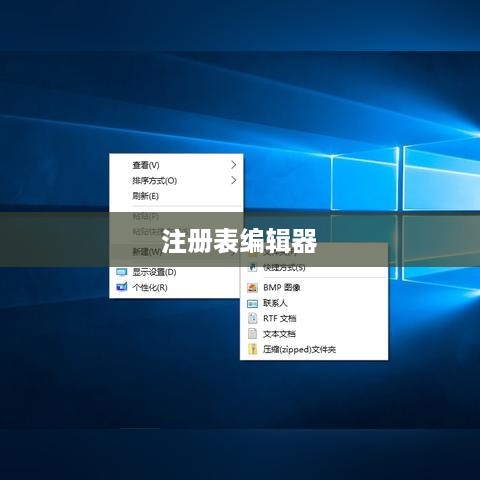
Task: Click the RTF document icon
Action: (x=253, y=318)
